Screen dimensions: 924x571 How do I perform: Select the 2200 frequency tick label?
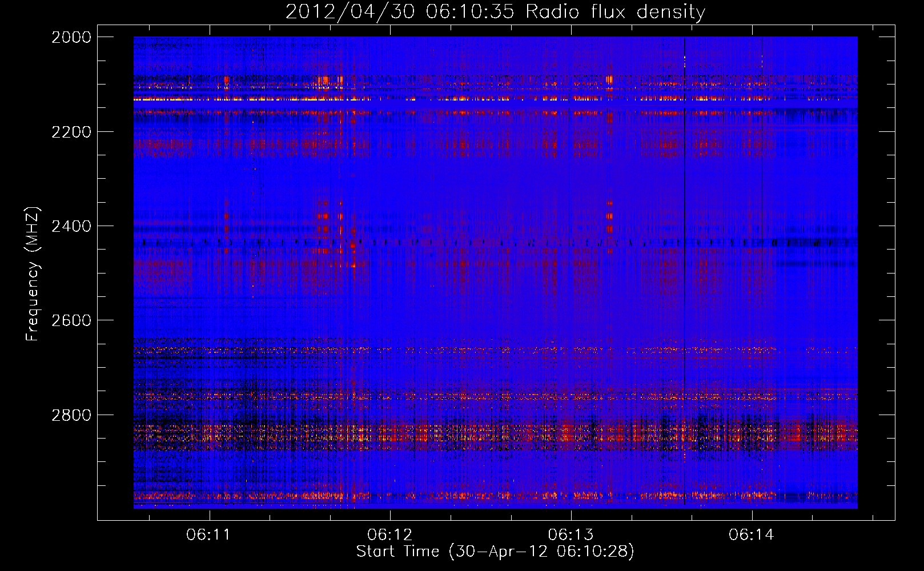(71, 131)
